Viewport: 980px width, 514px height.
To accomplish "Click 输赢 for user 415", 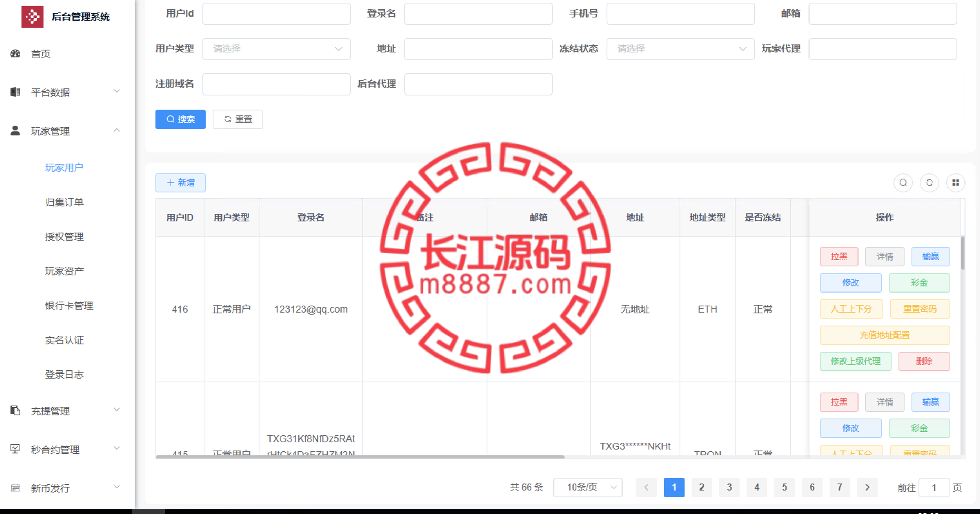I will tap(931, 402).
